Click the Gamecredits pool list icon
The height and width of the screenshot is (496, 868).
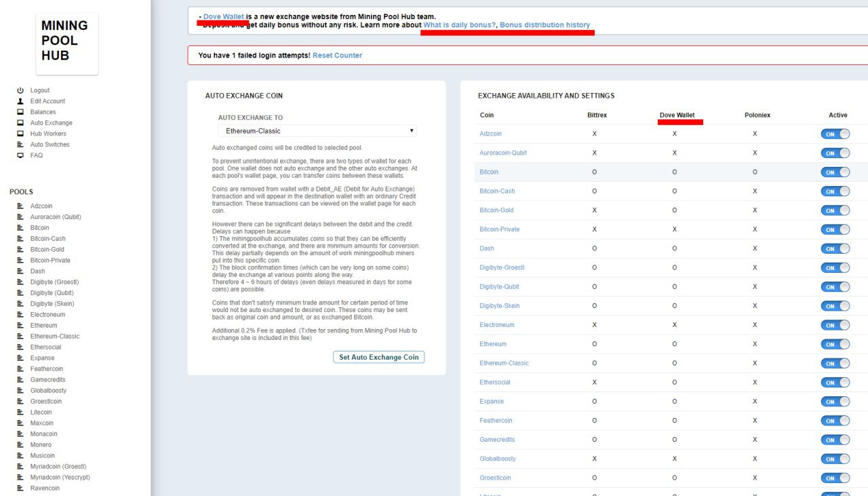(x=20, y=380)
